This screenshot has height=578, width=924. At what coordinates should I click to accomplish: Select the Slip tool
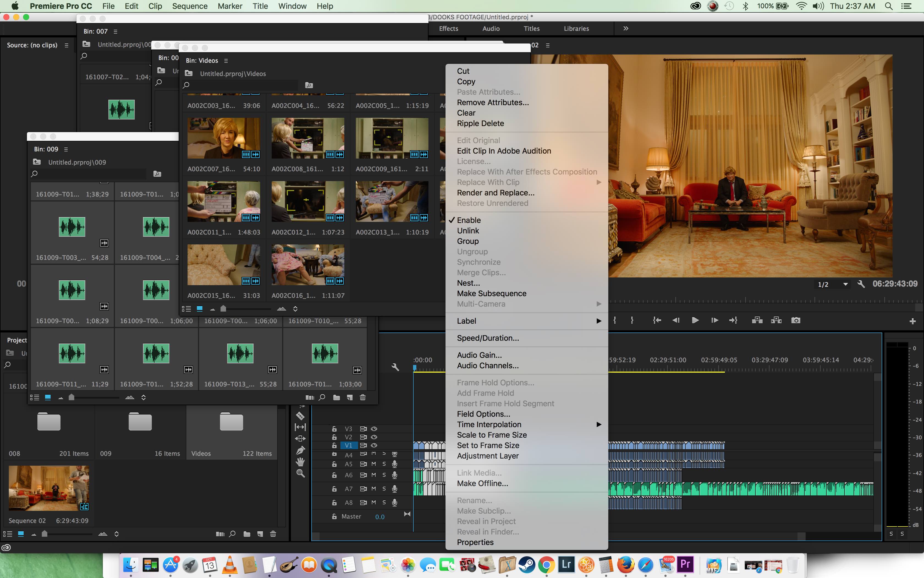(x=301, y=427)
